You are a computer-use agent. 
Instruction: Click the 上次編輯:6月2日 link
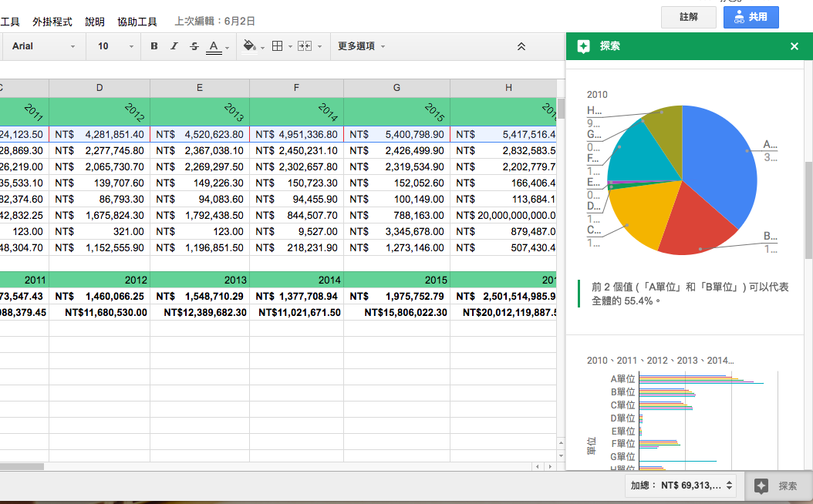214,22
